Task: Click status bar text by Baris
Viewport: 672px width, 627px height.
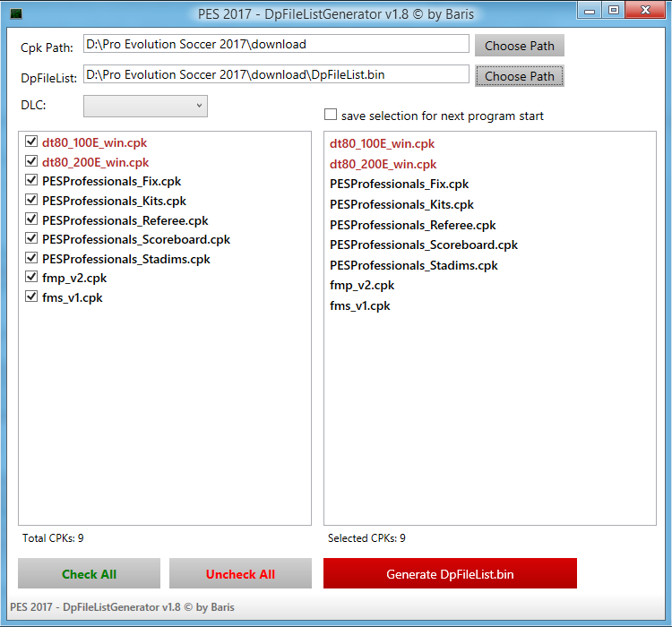Action: click(122, 607)
